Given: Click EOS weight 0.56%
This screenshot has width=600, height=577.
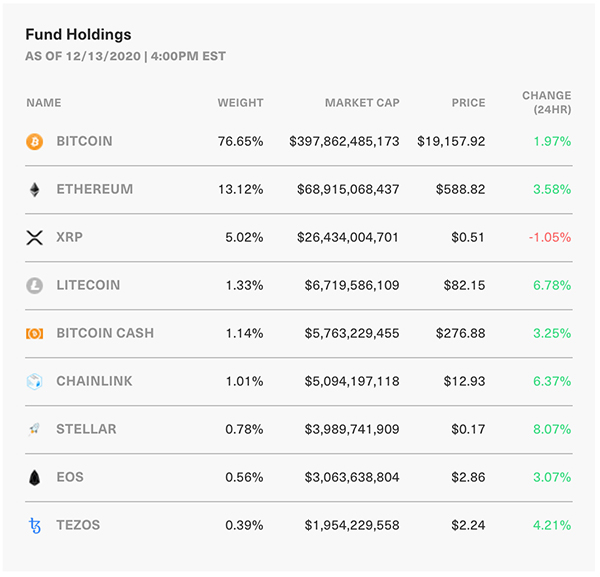Looking at the screenshot, I should tap(244, 477).
